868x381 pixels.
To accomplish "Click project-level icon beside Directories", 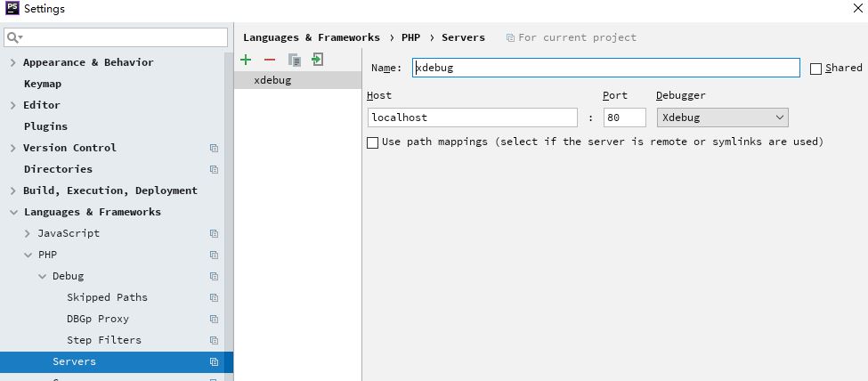I will (214, 169).
